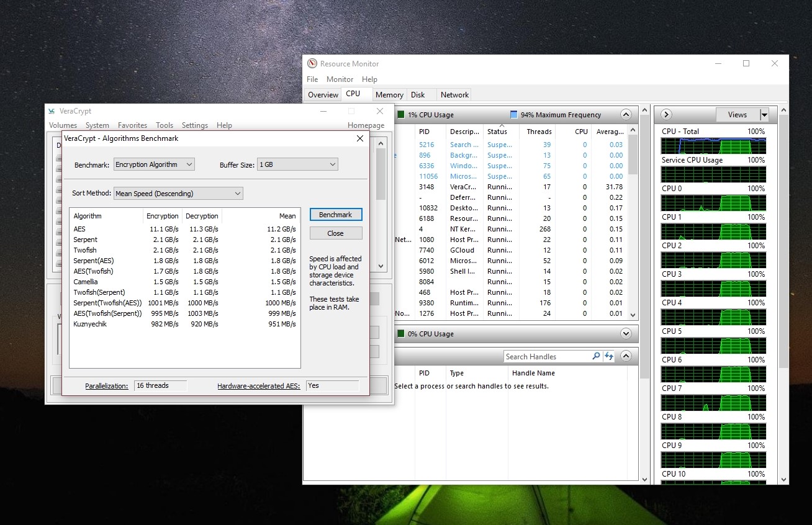
Task: Open the Benchmark type dropdown
Action: (x=155, y=164)
